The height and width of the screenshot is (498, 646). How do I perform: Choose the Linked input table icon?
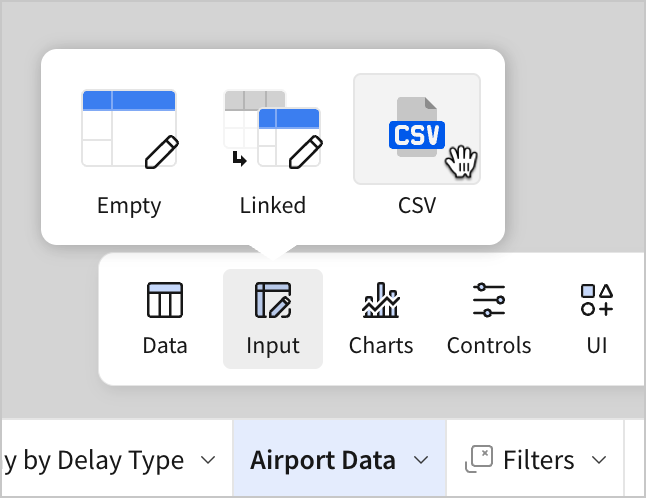pos(272,129)
